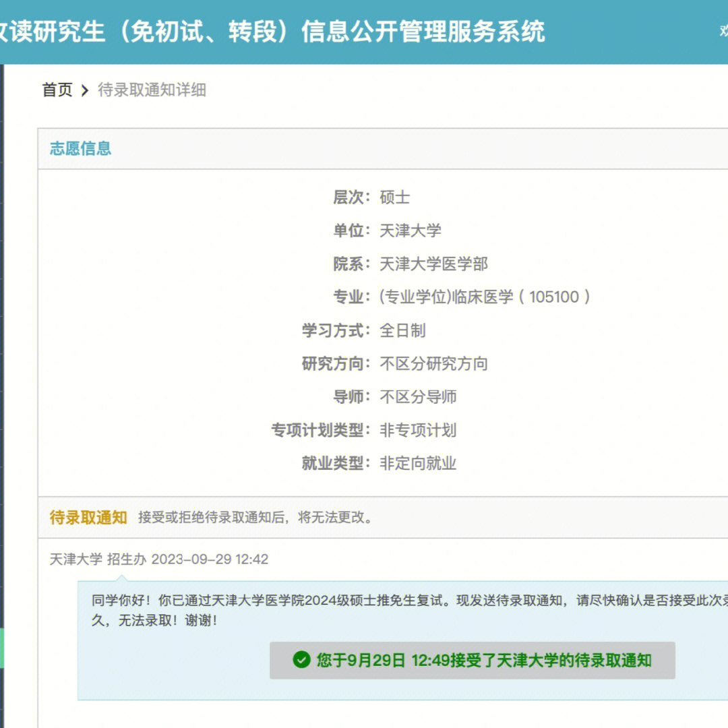Select the 学习方式 value 全日制
This screenshot has width=728, height=728.
pyautogui.click(x=402, y=330)
